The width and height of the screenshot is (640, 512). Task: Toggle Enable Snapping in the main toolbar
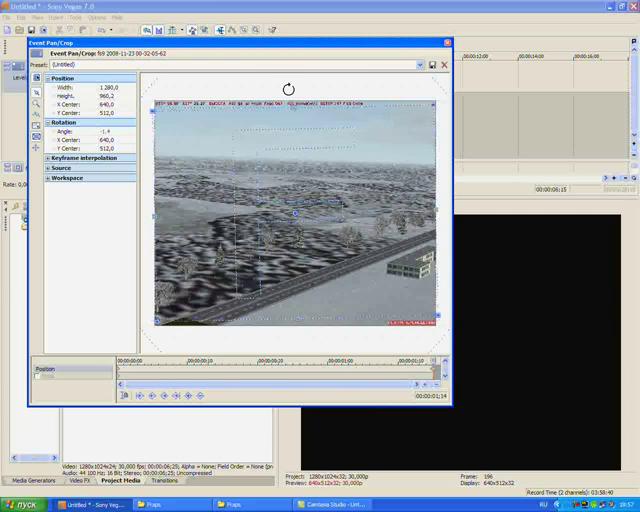(147, 30)
